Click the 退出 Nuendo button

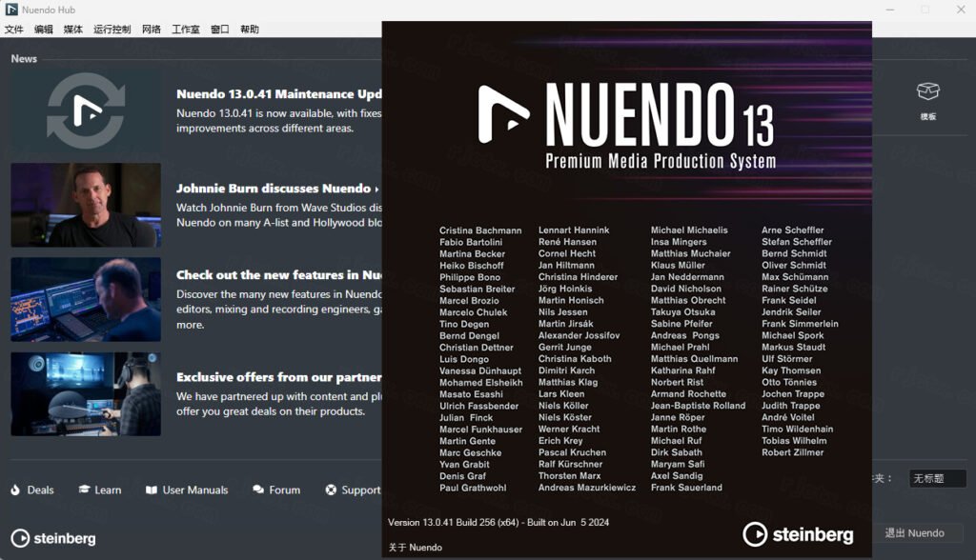[915, 533]
